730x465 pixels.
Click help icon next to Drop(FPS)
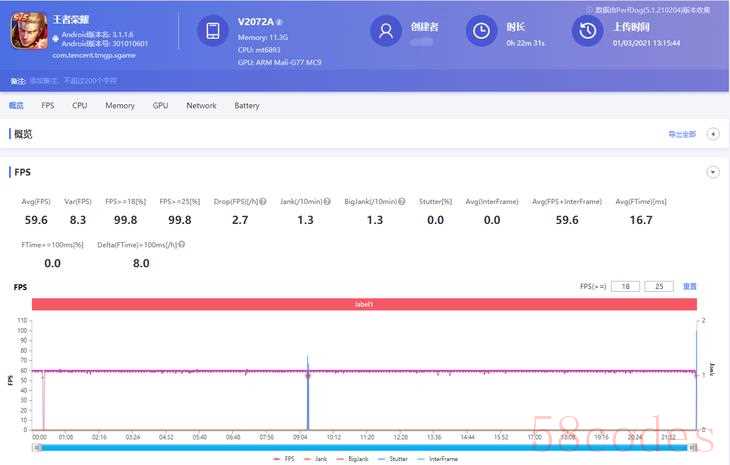262,202
